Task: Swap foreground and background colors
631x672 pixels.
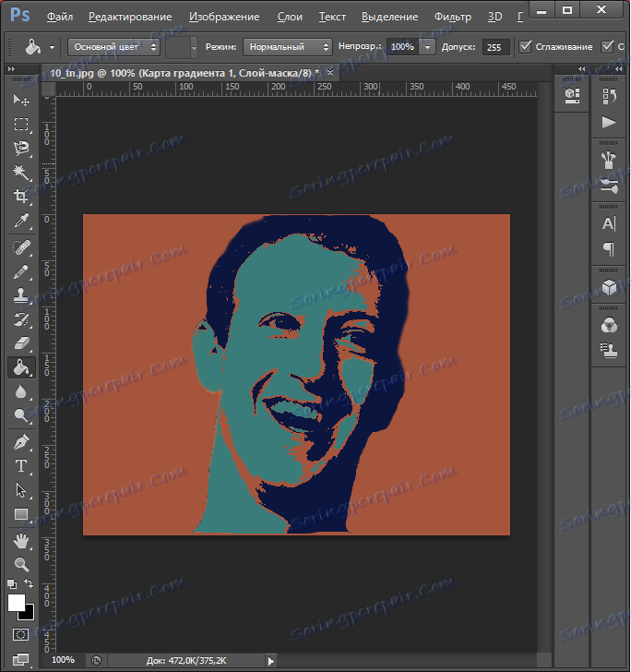Action: pos(28,584)
